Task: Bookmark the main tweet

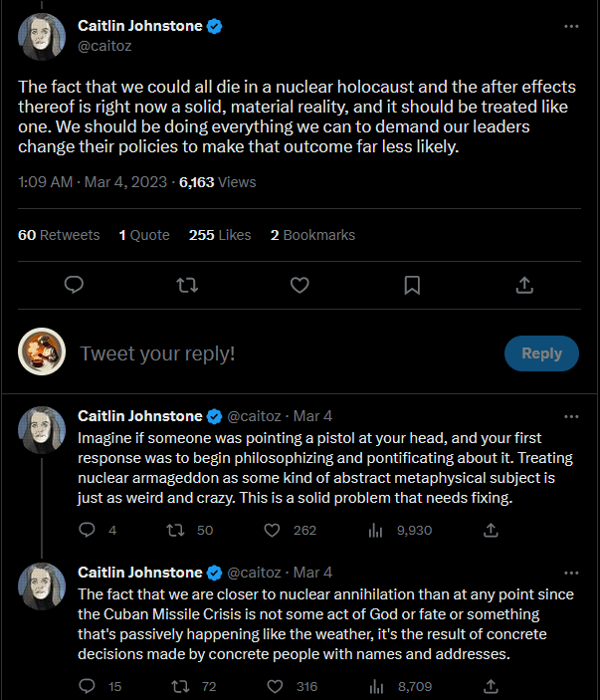Action: [x=412, y=285]
